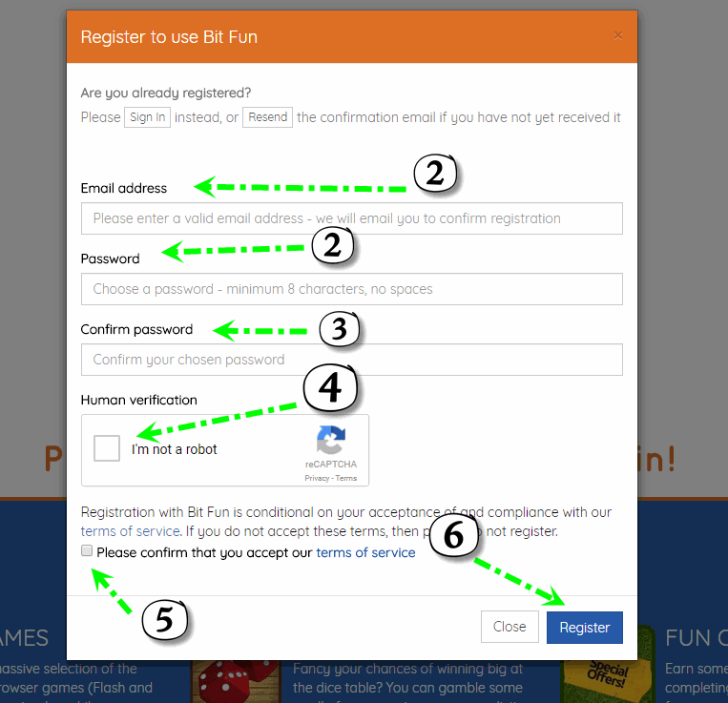The image size is (728, 703).
Task: Focus the Confirm your chosen password field
Action: pos(351,360)
